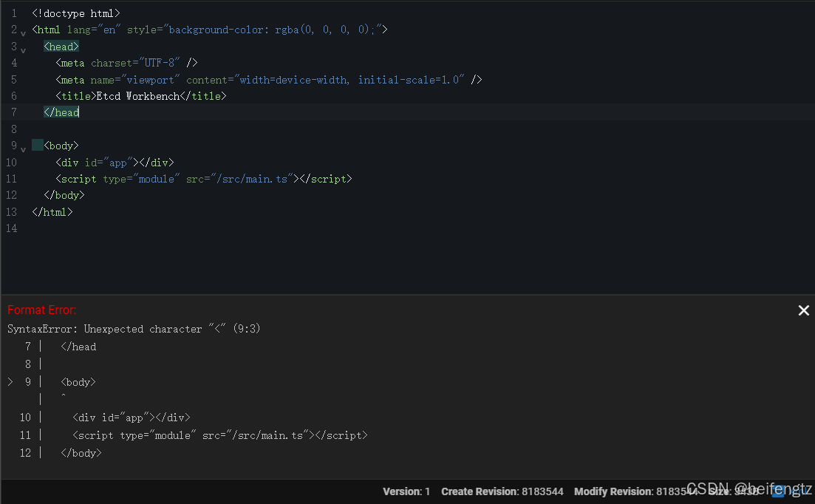Click the Version: 1 status bar entry
The image size is (815, 504).
pos(406,491)
